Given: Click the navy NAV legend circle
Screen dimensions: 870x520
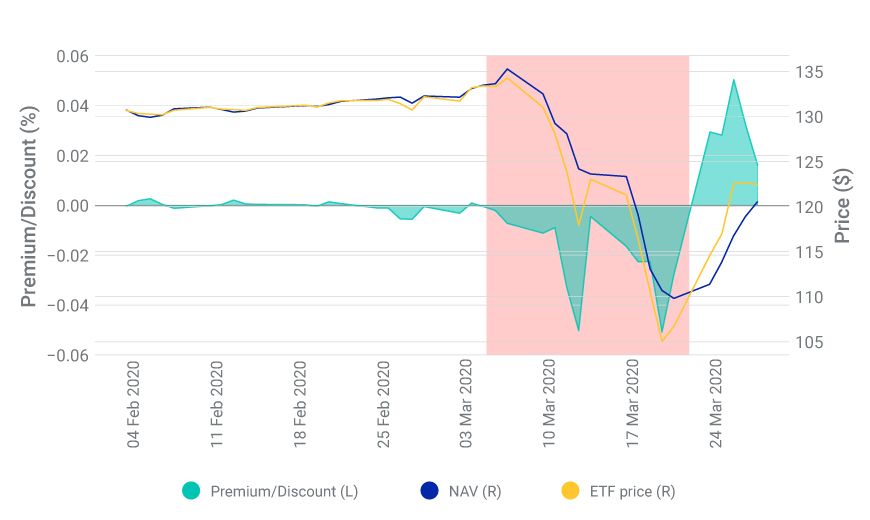Looking at the screenshot, I should 429,491.
